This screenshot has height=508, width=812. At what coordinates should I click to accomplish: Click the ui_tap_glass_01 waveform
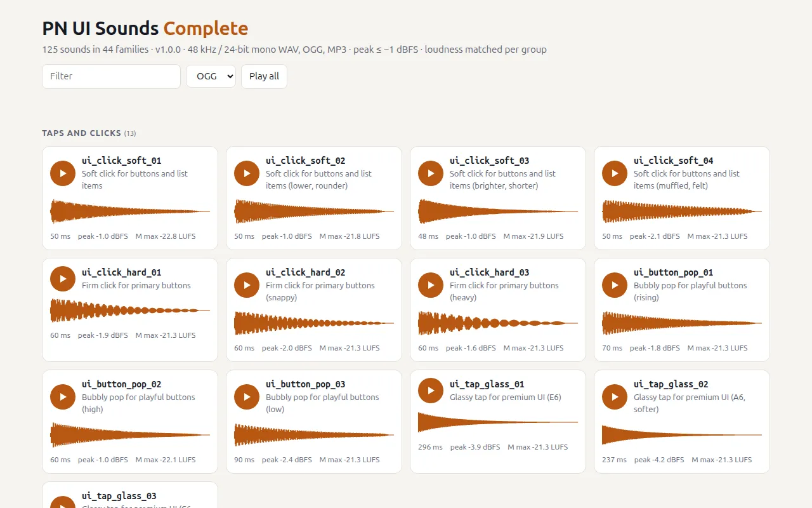click(x=498, y=422)
